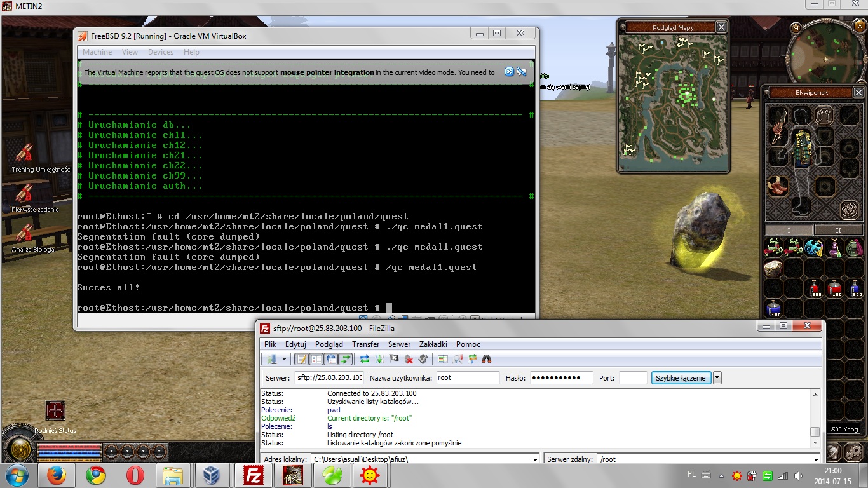Viewport: 868px width, 488px height.
Task: Open FileZilla Edytuj menu
Action: point(296,344)
